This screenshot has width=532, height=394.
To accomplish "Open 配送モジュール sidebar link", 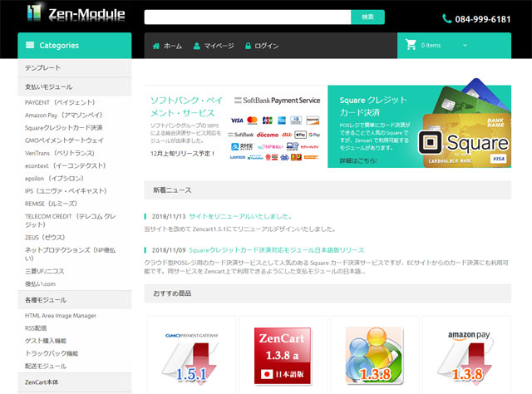I will [46, 367].
